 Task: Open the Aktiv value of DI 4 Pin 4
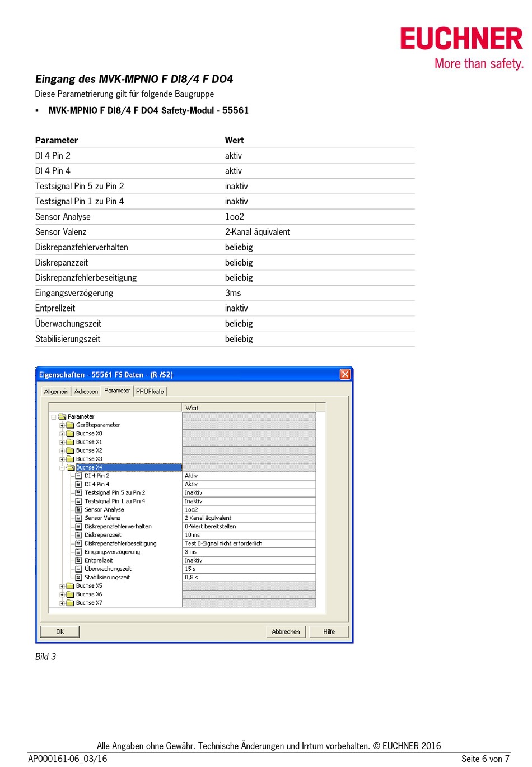(x=249, y=484)
